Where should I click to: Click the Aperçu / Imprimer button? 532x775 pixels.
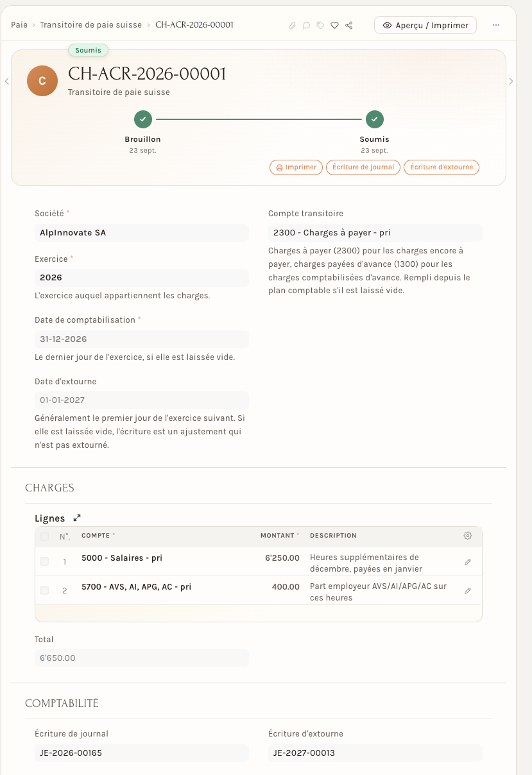(x=425, y=25)
